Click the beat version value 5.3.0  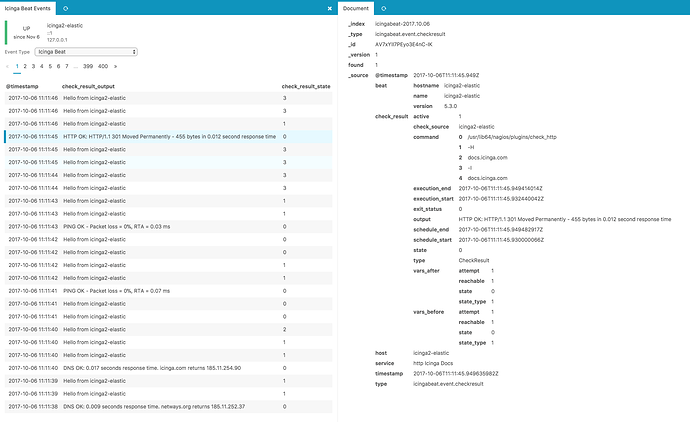click(x=451, y=106)
